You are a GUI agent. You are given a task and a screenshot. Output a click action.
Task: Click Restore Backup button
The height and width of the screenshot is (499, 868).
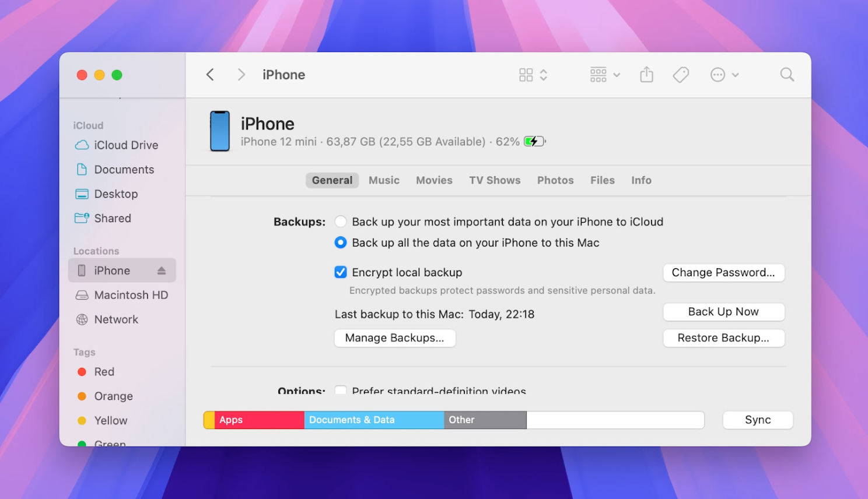tap(723, 338)
